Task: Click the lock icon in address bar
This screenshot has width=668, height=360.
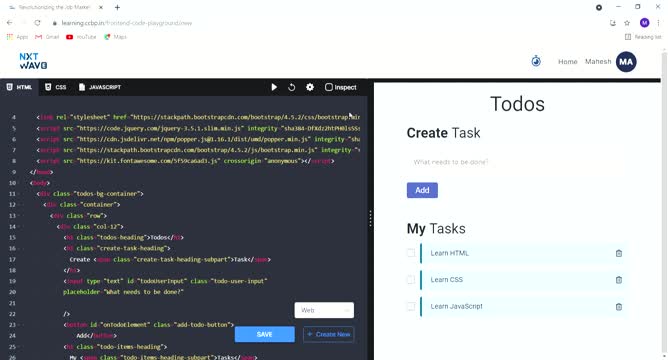Action: (55, 23)
